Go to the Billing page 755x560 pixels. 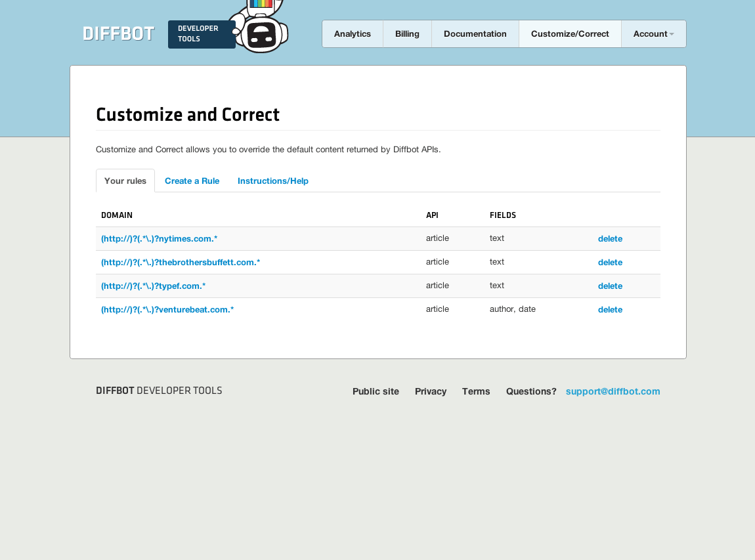[407, 34]
